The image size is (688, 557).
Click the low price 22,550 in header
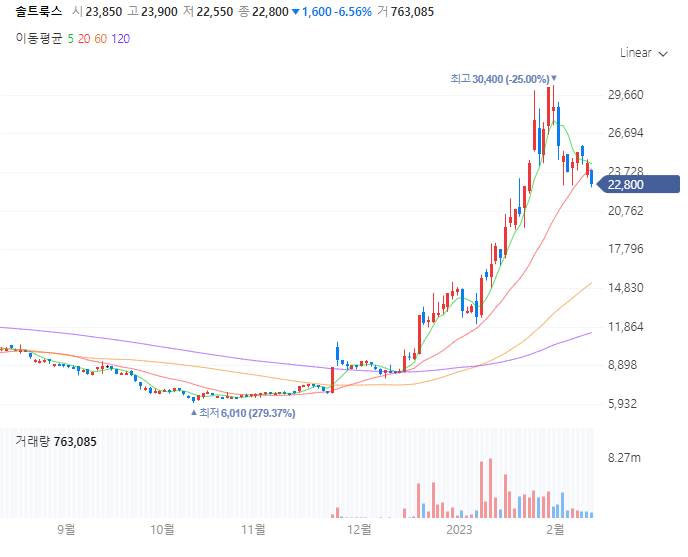pyautogui.click(x=215, y=12)
